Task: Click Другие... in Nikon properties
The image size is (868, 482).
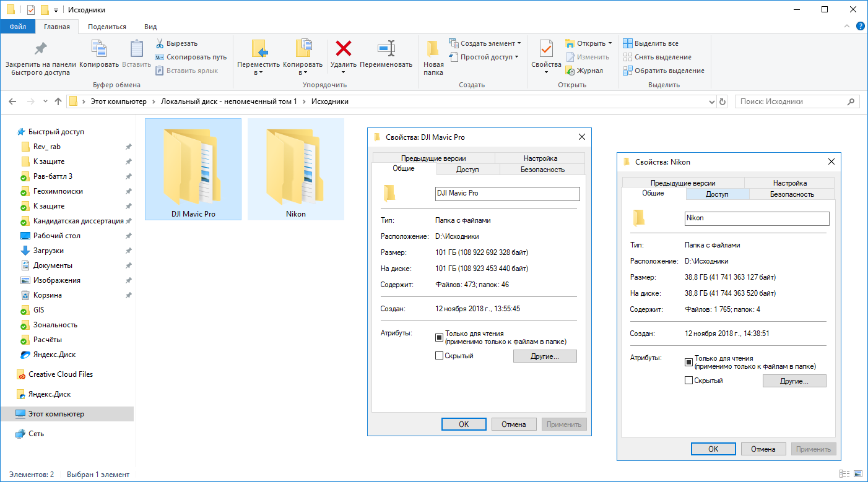Action: (x=794, y=381)
